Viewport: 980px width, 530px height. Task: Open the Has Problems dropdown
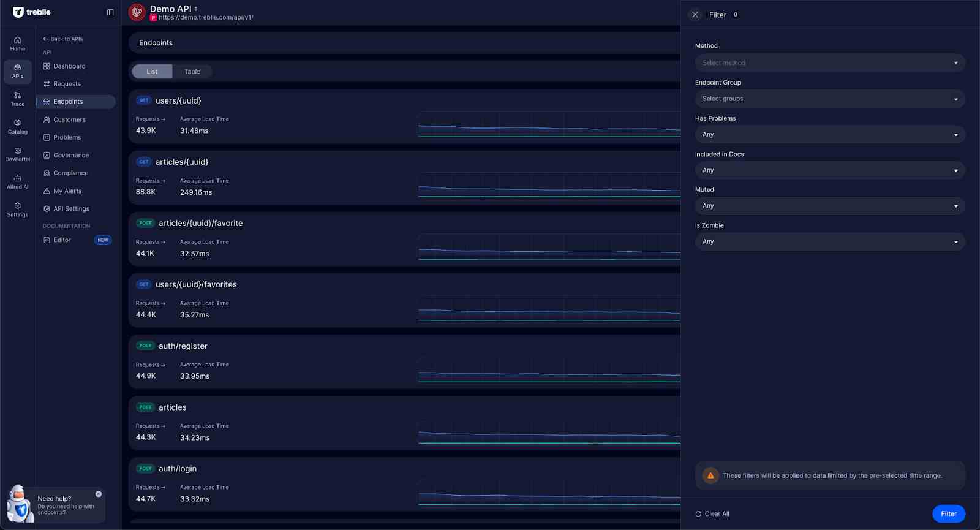tap(830, 134)
